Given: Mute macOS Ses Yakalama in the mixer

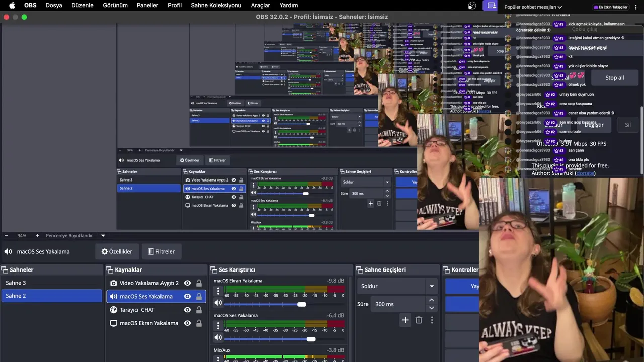Looking at the screenshot, I should coord(218,338).
